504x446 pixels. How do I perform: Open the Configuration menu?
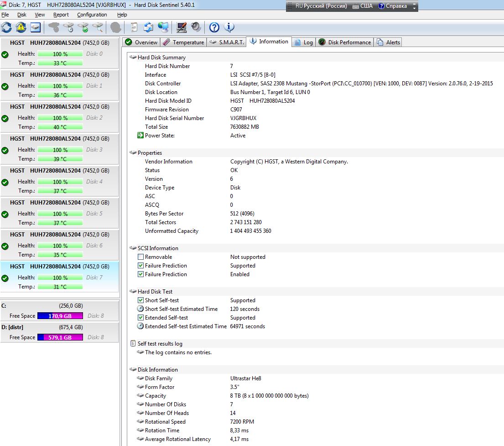point(92,15)
